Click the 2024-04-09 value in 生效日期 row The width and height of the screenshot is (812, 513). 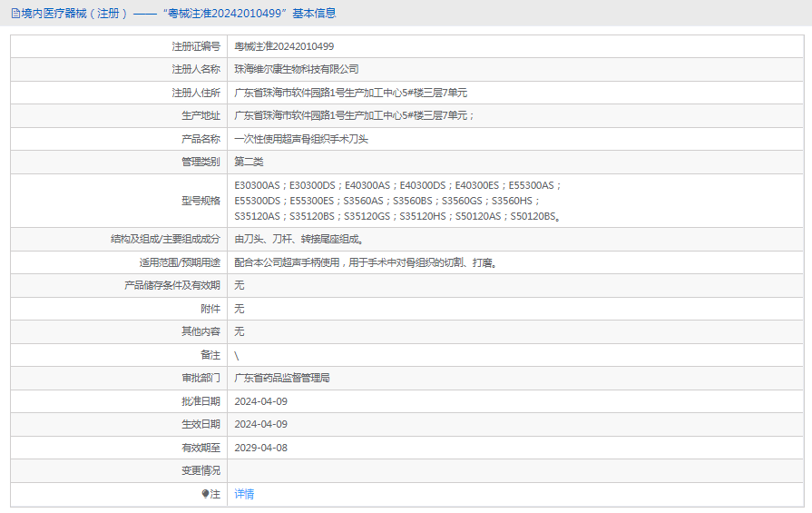[260, 424]
